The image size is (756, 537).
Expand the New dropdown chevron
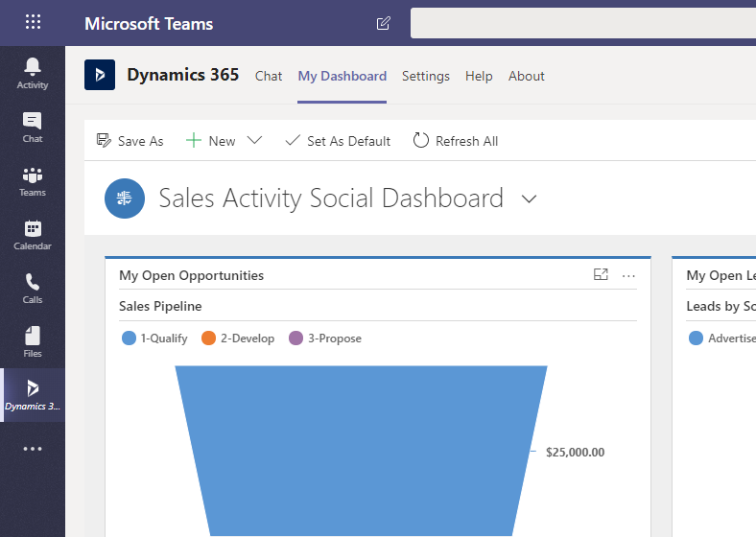tap(254, 140)
